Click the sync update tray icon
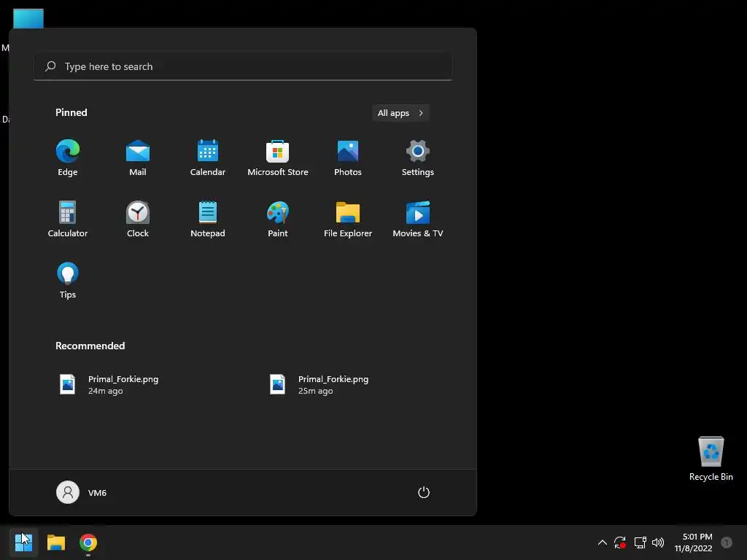Viewport: 747px width, 560px height. click(x=620, y=542)
